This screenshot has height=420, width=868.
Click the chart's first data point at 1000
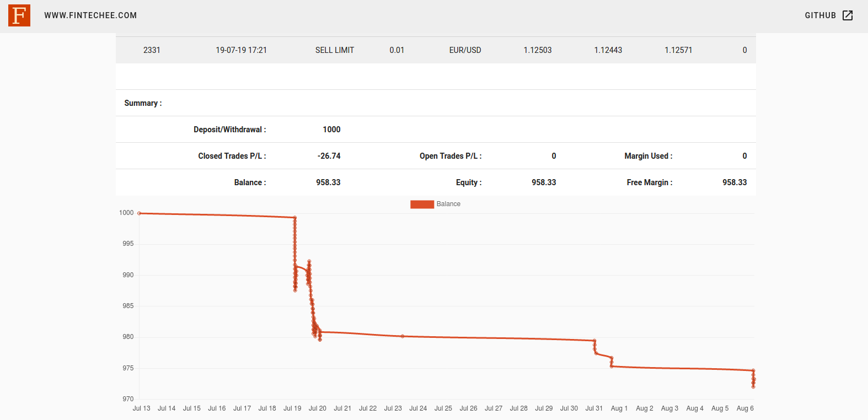click(x=139, y=213)
